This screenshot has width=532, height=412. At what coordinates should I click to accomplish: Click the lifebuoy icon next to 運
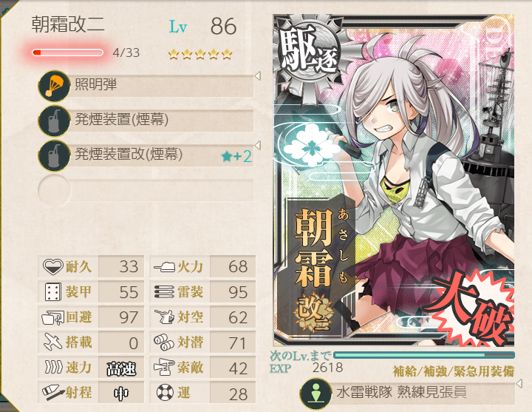pos(165,393)
